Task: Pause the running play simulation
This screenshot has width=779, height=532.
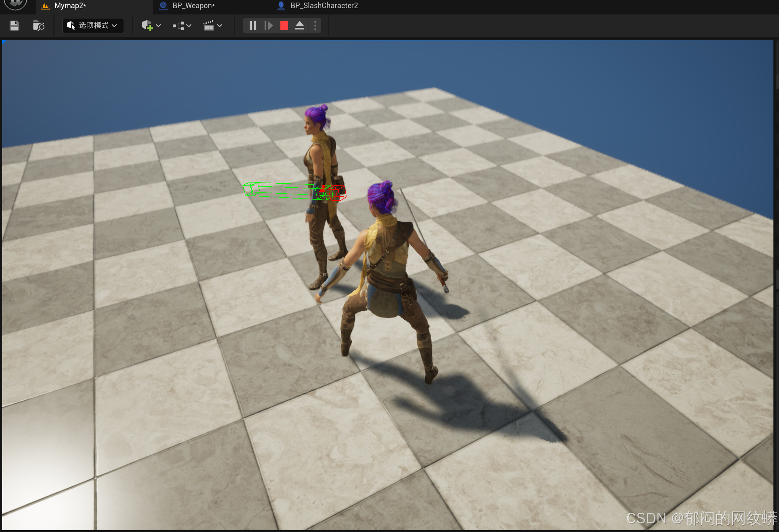Action: point(253,26)
